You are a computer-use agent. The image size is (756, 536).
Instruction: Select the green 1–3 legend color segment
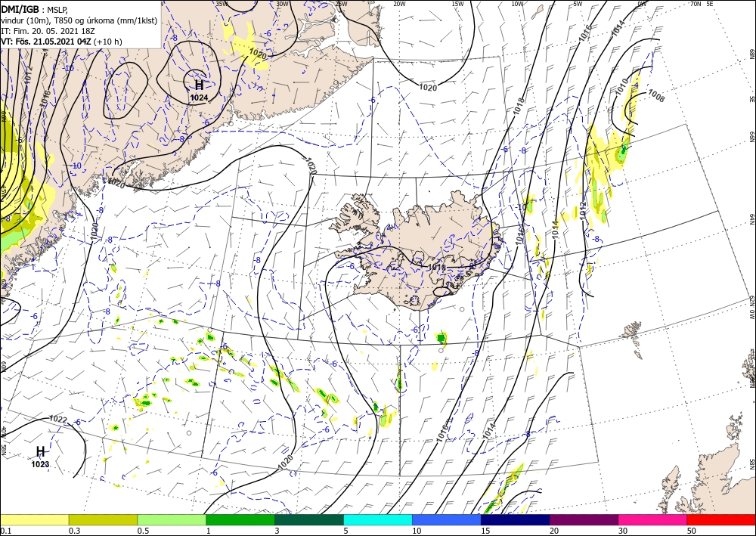pos(240,519)
